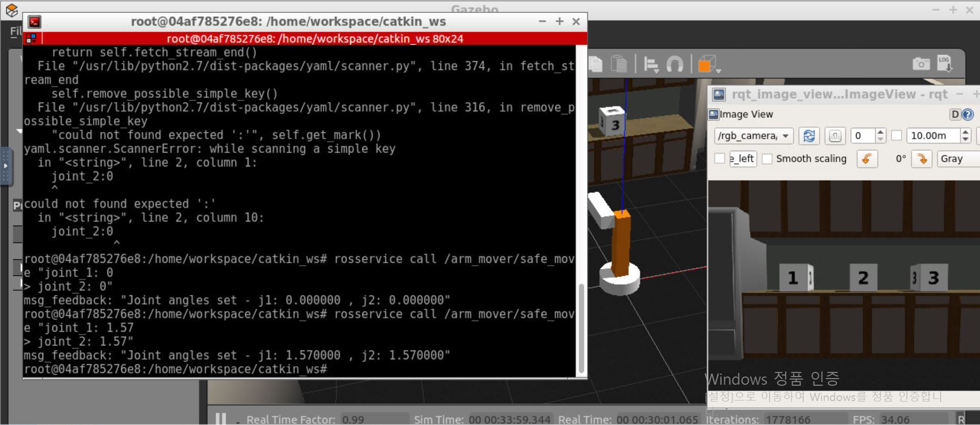Click the 10.00m range input field

click(933, 136)
